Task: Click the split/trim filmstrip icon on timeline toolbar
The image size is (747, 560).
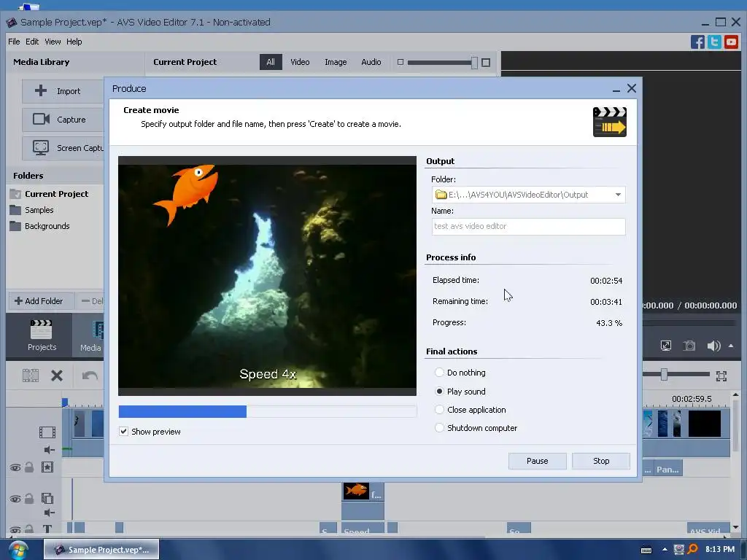Action: [x=31, y=376]
